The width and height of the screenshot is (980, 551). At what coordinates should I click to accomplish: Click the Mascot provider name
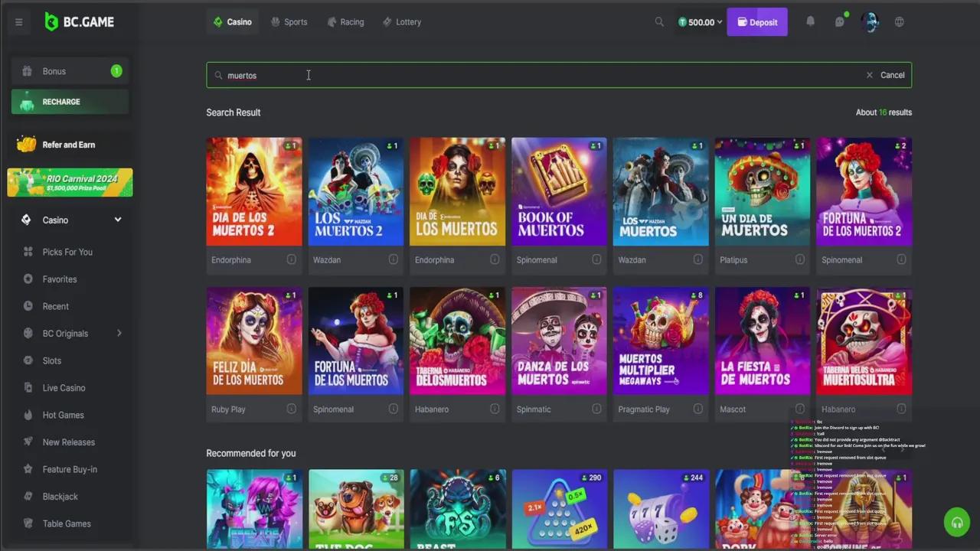[733, 409]
